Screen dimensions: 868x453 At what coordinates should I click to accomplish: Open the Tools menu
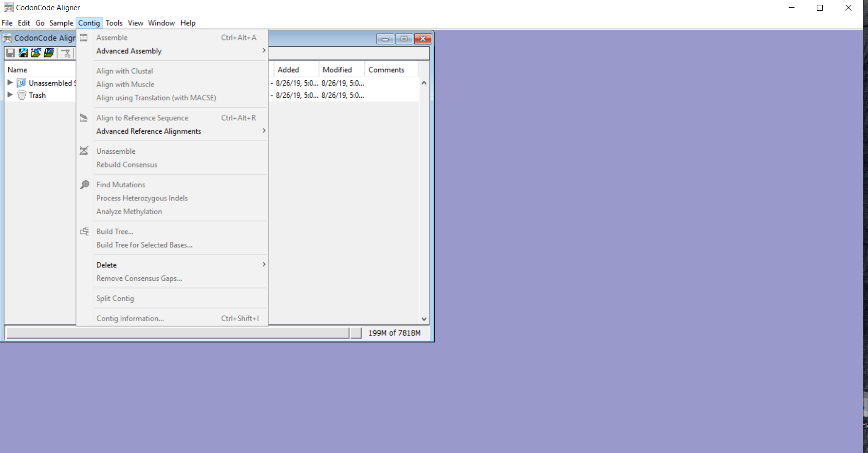click(x=114, y=23)
